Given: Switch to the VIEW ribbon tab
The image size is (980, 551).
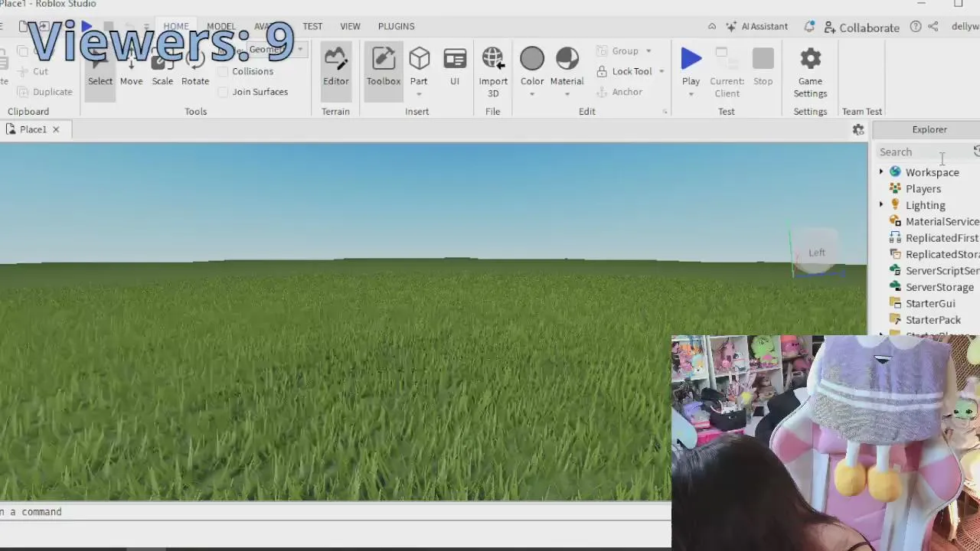Looking at the screenshot, I should coord(350,26).
